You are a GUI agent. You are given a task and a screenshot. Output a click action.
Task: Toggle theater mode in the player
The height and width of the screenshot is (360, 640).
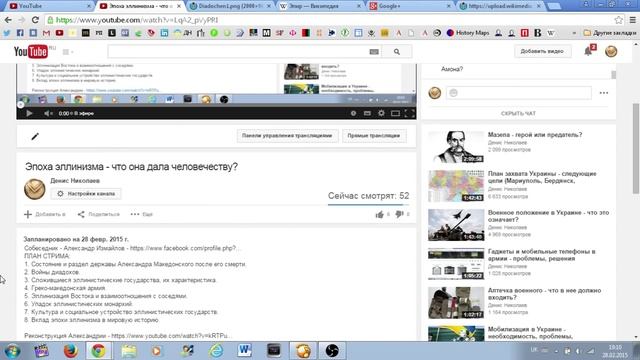395,113
